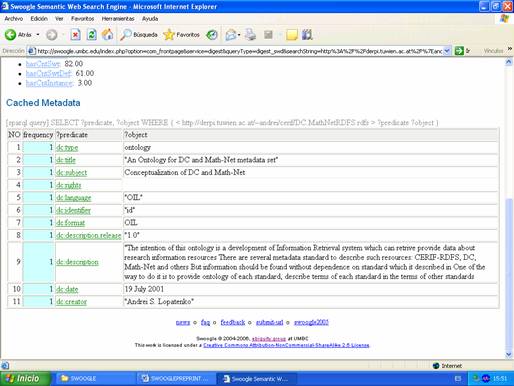Click the Cached Metadata heading
Image resolution: width=514 pixels, height=386 pixels.
click(x=43, y=103)
